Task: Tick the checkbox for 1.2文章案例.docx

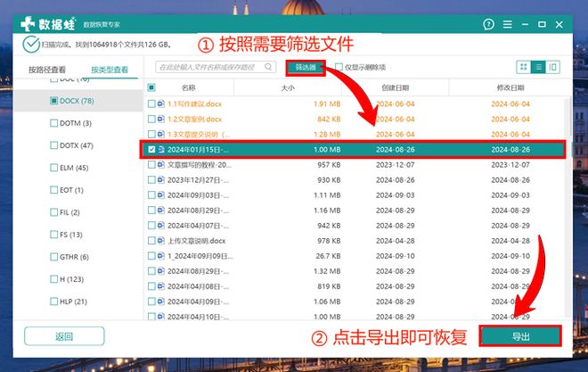Action: [151, 119]
